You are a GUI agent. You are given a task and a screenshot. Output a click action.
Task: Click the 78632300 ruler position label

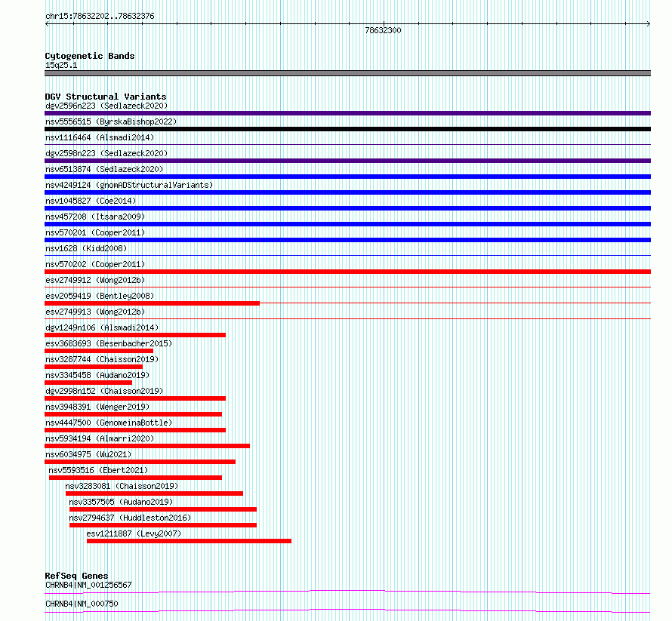[x=383, y=30]
